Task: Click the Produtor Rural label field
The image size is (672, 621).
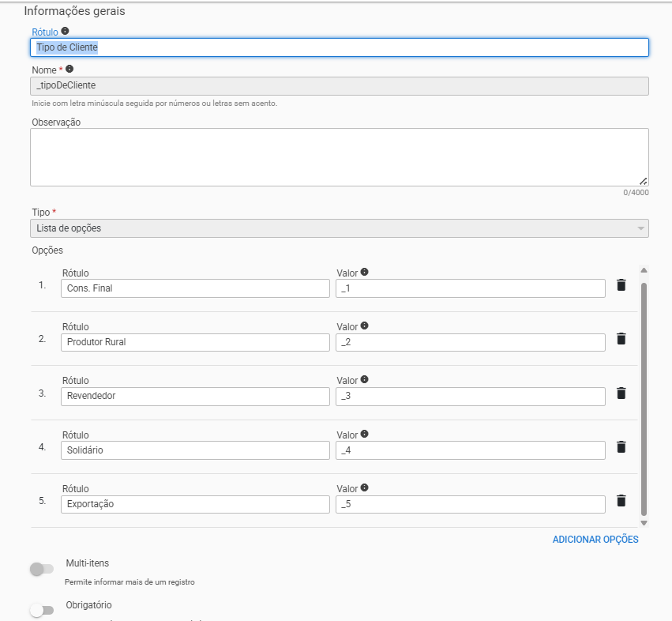Action: [x=195, y=342]
